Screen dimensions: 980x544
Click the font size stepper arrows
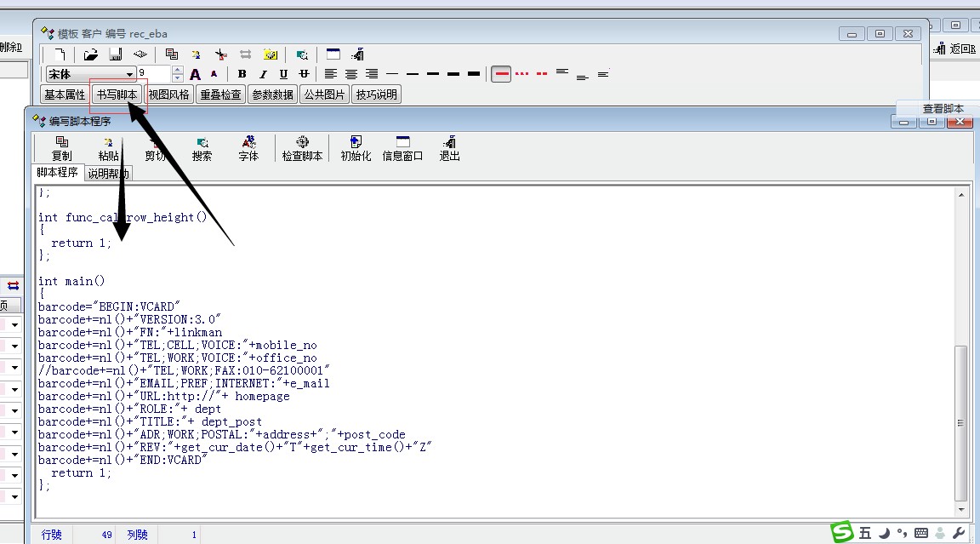click(x=177, y=74)
